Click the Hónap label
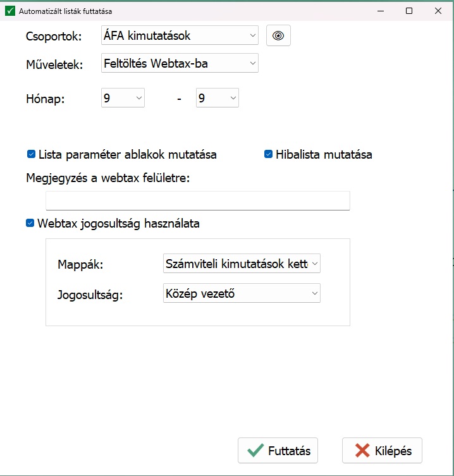The width and height of the screenshot is (454, 476). coord(45,99)
